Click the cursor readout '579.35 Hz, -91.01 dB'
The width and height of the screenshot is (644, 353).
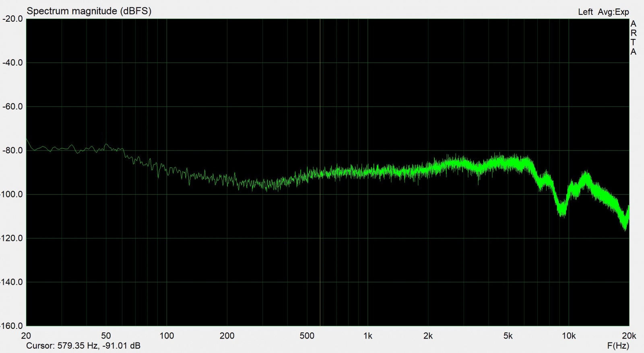point(99,346)
